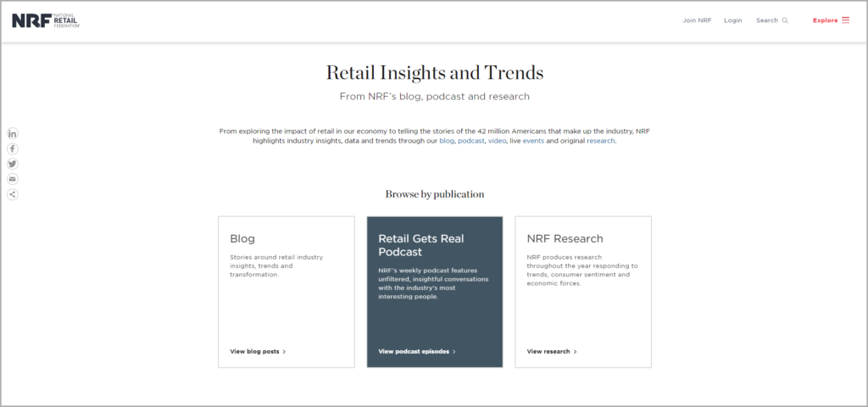Screen dimensions: 868x407
Task: Open the Explore hamburger menu icon
Action: click(x=845, y=20)
